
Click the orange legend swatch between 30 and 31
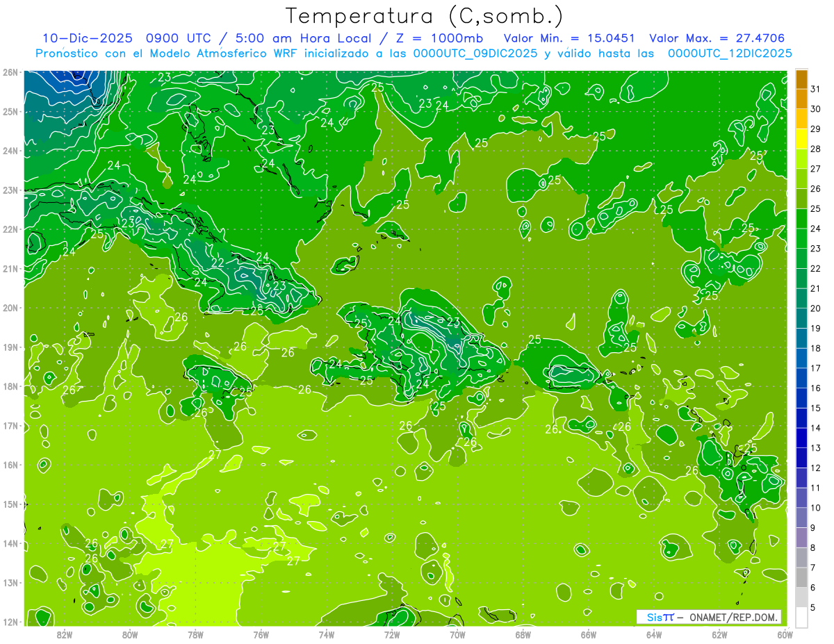tap(801, 99)
